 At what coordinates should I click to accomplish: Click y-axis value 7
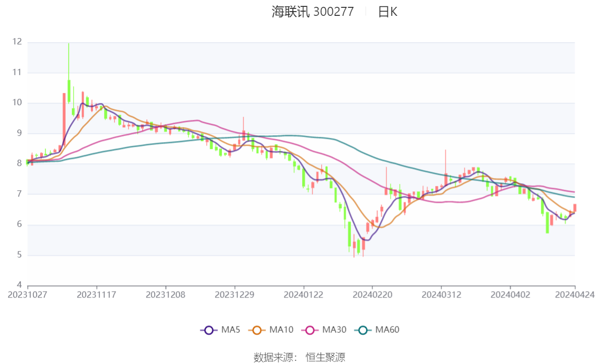coord(20,194)
